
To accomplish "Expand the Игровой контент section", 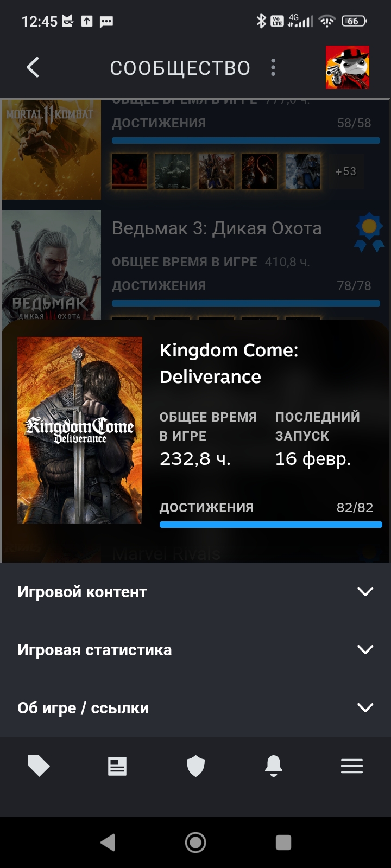I will click(x=195, y=591).
